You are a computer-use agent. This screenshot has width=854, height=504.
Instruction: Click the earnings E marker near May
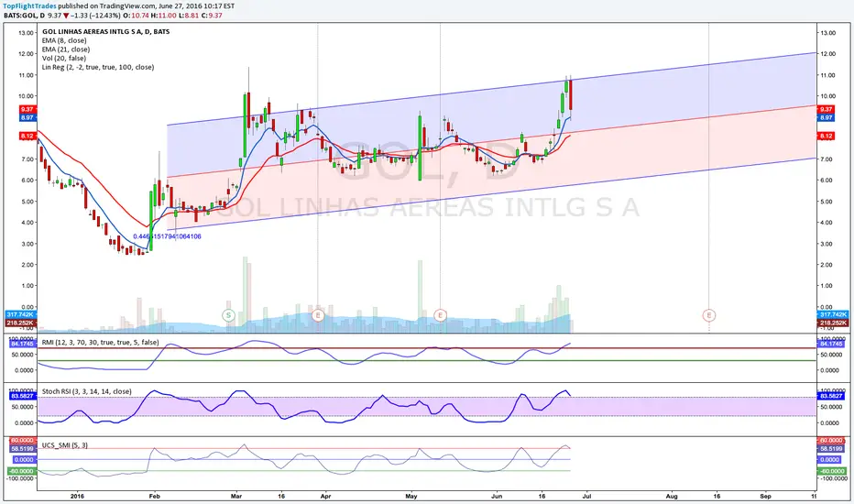pos(440,315)
